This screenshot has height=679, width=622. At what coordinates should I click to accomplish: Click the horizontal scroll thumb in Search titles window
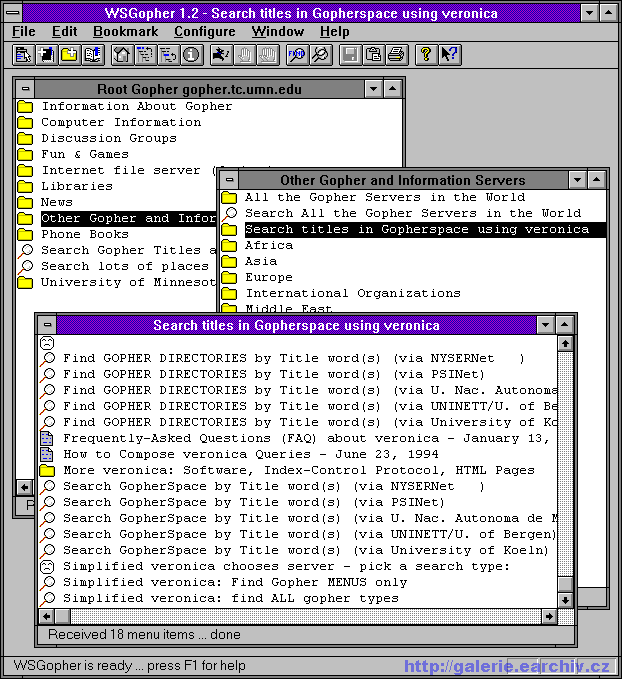click(x=62, y=616)
